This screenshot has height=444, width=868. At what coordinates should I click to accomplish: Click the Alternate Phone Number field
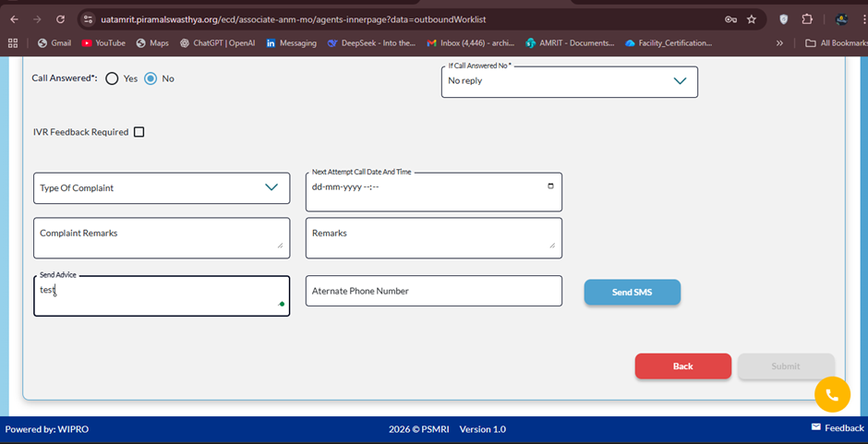(433, 291)
